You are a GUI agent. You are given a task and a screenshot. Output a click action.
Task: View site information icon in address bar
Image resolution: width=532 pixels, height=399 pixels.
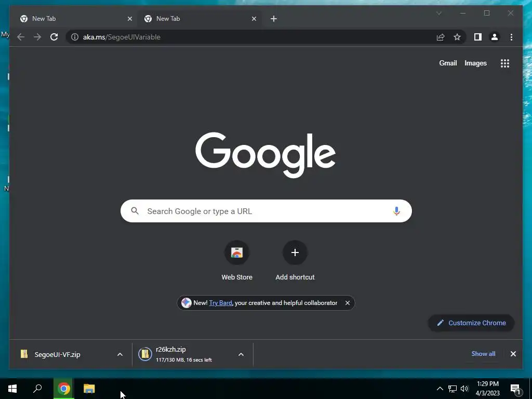click(75, 37)
